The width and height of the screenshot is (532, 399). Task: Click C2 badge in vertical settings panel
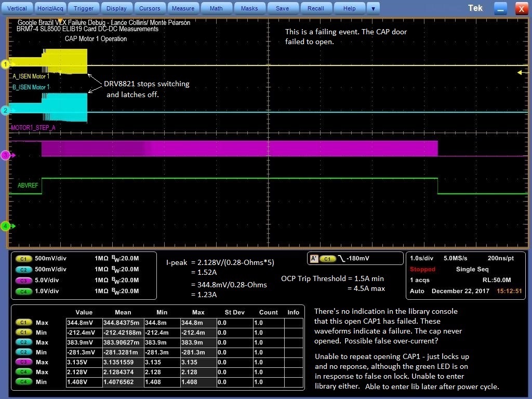tap(24, 270)
